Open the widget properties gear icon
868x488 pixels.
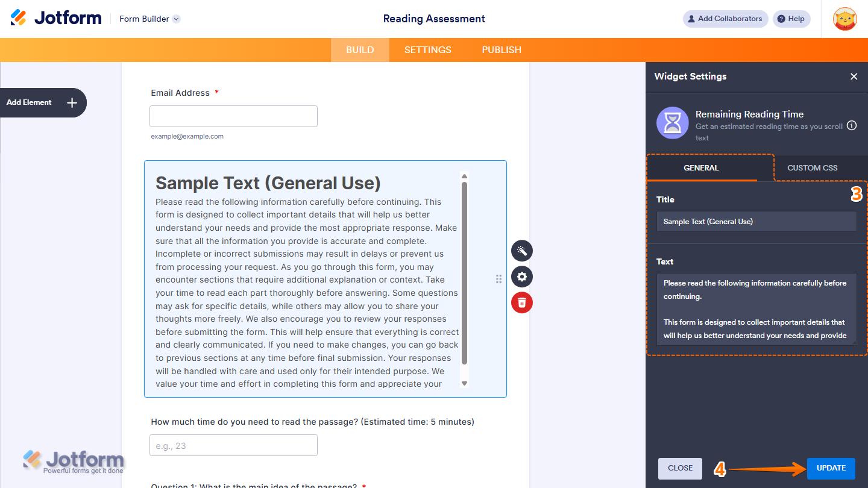click(x=521, y=277)
